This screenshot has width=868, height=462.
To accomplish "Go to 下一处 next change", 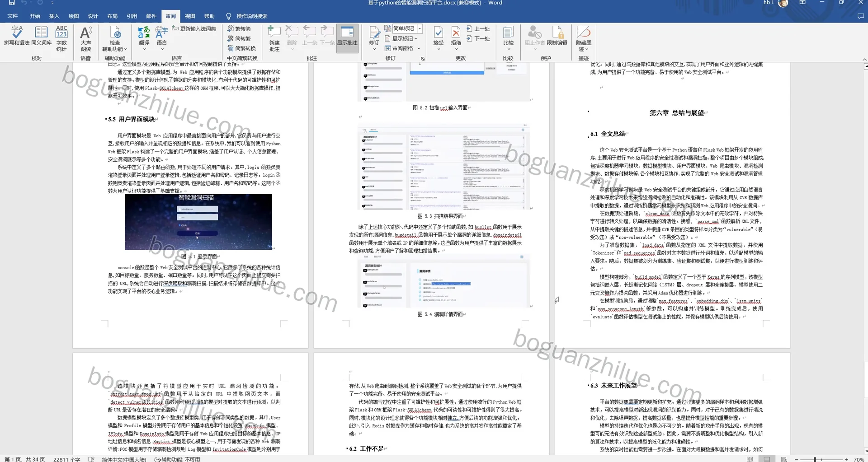I will (x=478, y=38).
